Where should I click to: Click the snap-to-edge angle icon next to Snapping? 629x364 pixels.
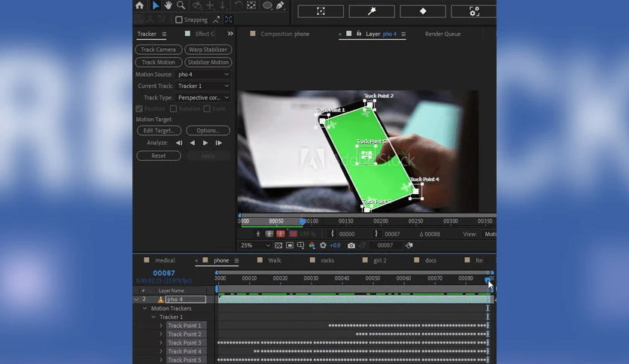click(x=216, y=20)
